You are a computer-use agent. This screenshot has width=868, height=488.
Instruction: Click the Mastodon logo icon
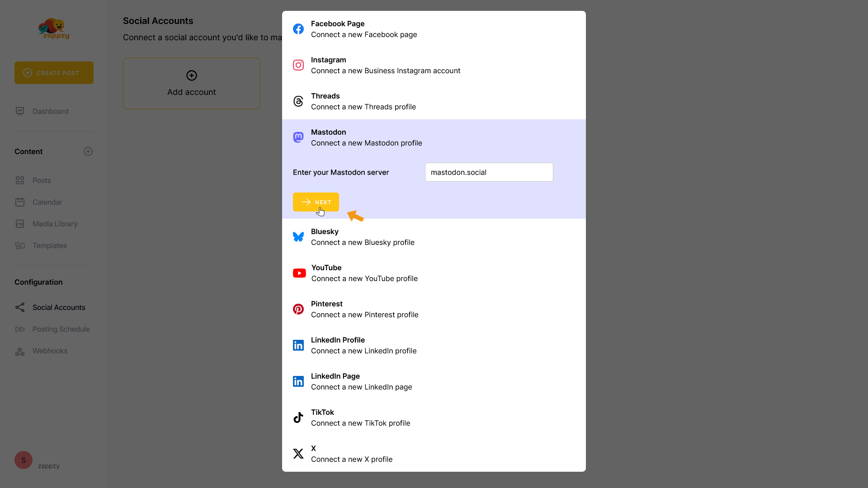click(298, 137)
